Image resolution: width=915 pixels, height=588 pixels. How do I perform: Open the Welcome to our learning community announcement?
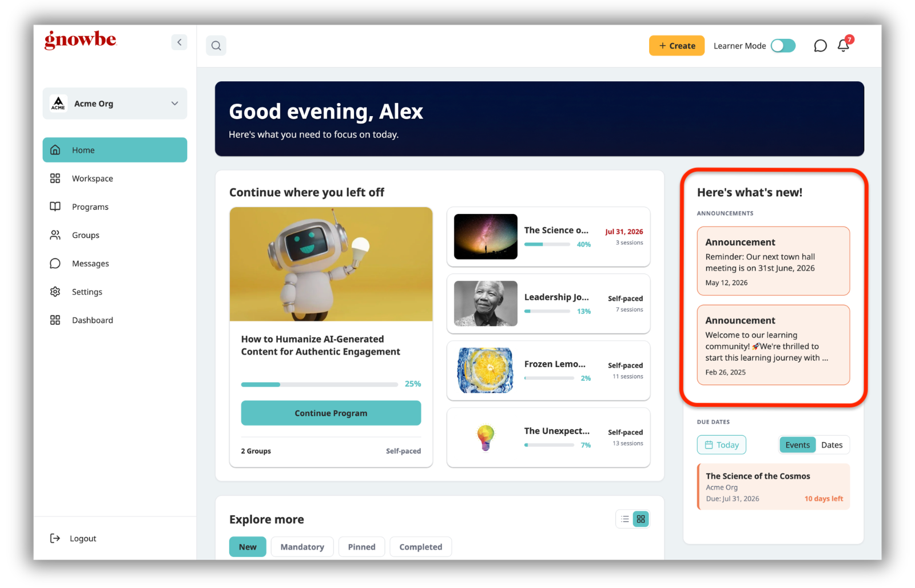(x=773, y=345)
